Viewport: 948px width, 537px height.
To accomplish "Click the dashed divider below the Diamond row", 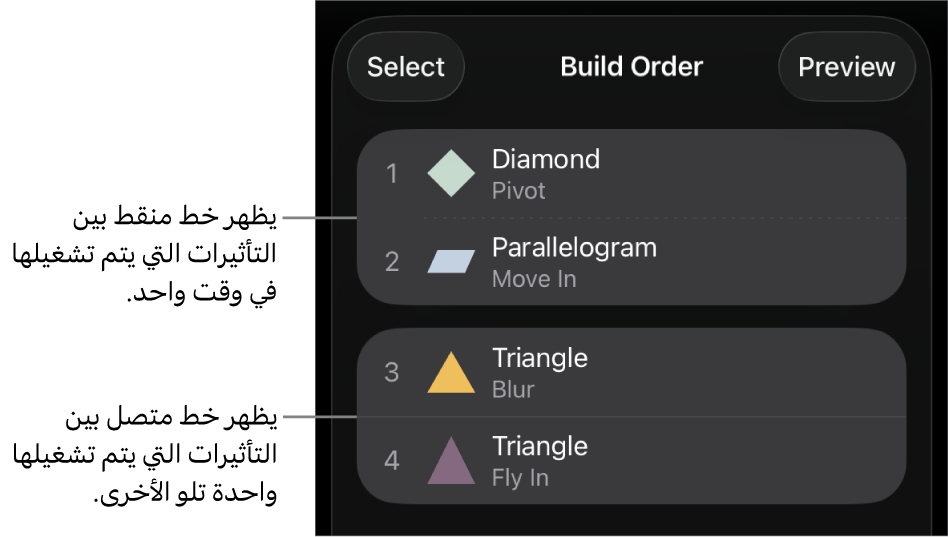I will [660, 217].
